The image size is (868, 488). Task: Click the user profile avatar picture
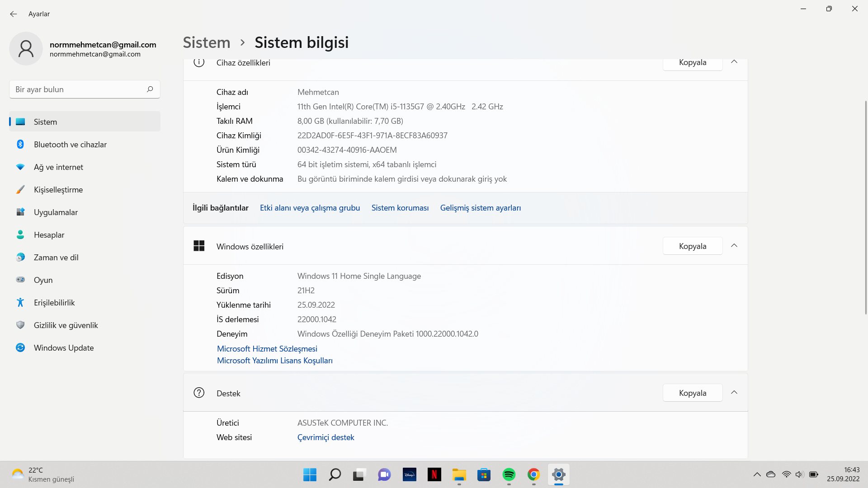(26, 49)
